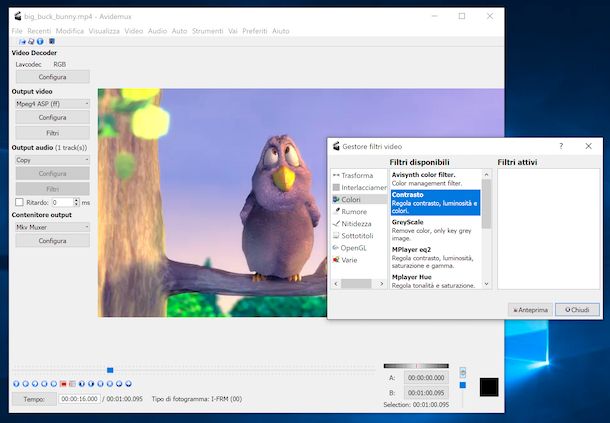
Task: Select the Contrasto filter entry
Action: tap(435, 202)
